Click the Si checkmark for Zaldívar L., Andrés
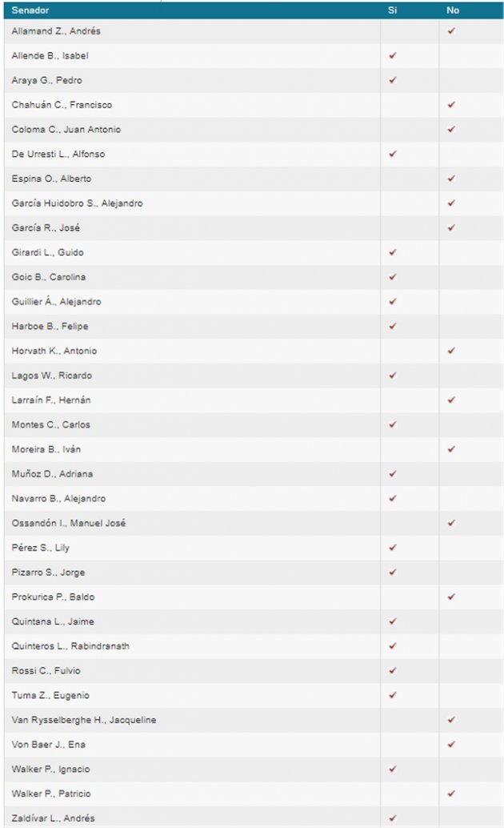Image resolution: width=504 pixels, height=828 pixels. [x=392, y=818]
